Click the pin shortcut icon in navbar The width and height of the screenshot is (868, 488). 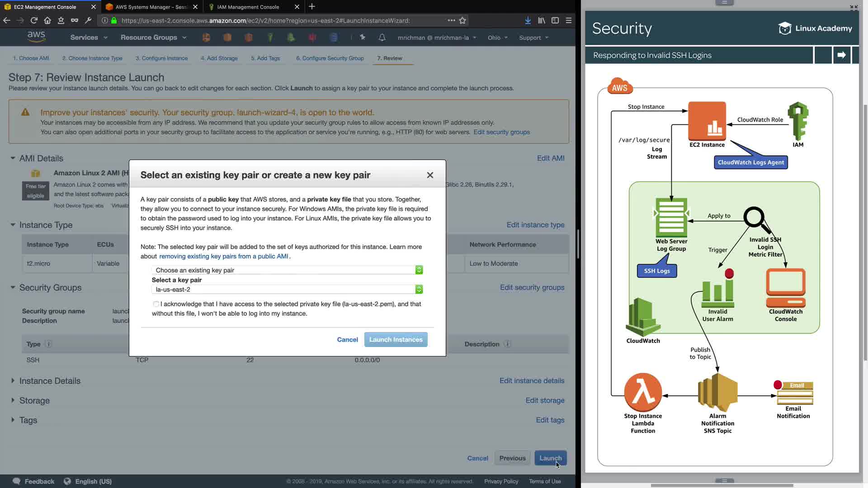(x=363, y=38)
